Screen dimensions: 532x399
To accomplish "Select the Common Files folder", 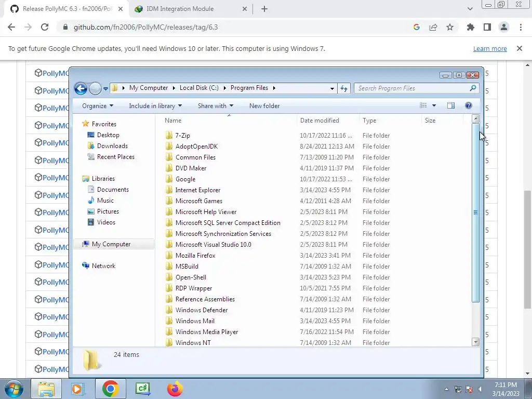I will click(x=195, y=157).
